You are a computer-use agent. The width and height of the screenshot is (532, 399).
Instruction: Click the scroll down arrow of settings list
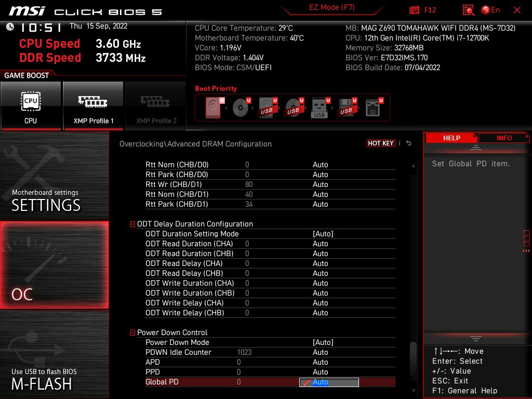(413, 391)
